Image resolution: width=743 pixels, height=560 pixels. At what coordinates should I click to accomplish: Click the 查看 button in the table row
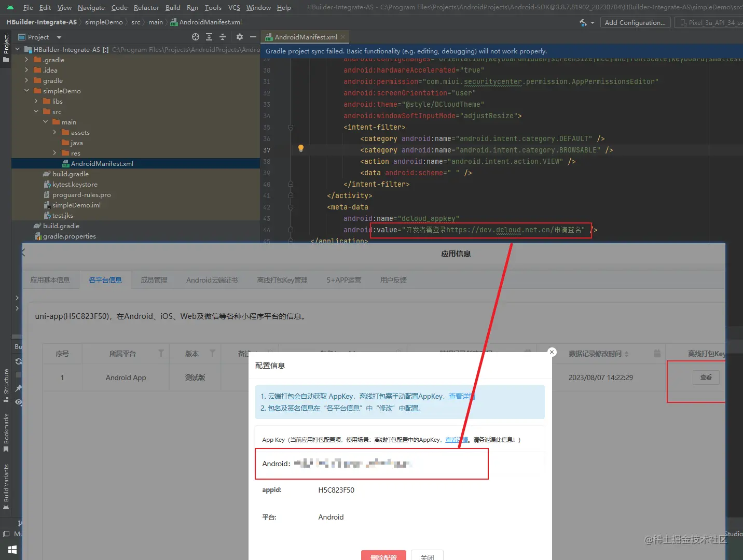click(x=706, y=377)
